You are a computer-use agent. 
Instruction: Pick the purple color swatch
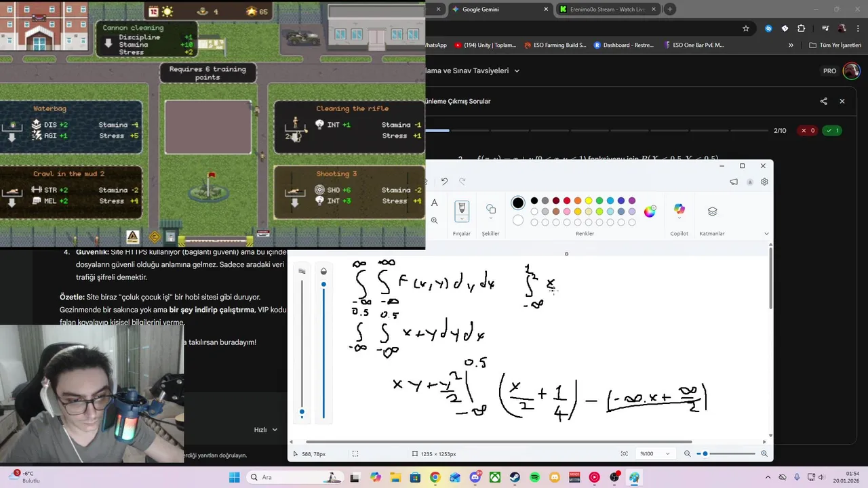(x=632, y=201)
